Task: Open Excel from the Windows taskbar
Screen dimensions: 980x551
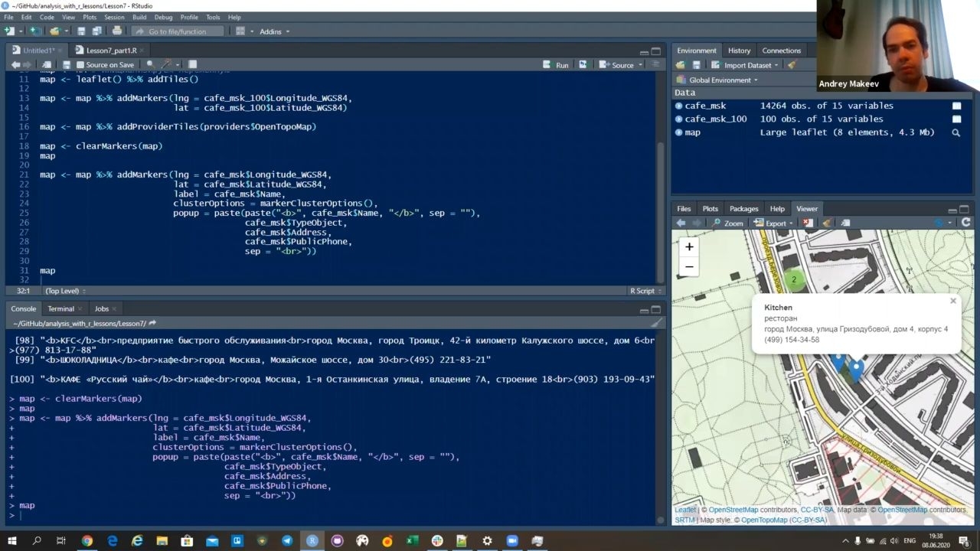Action: point(412,541)
